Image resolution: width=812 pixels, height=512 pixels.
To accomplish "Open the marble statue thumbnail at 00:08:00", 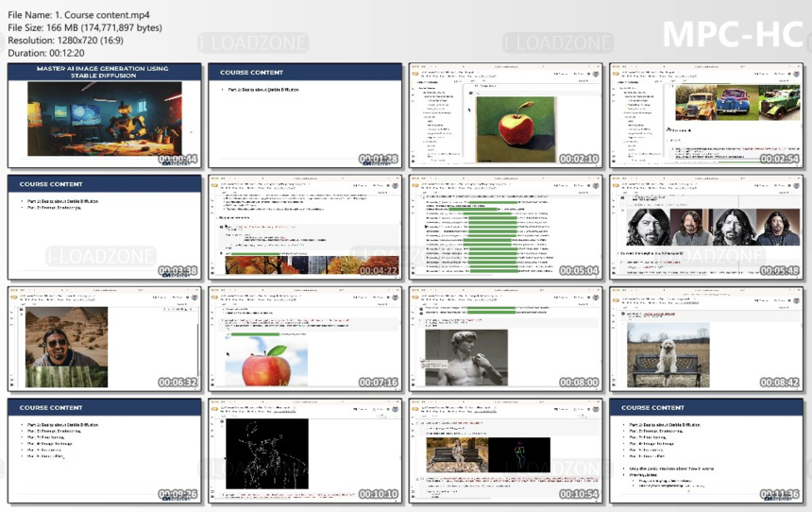I will tap(506, 339).
